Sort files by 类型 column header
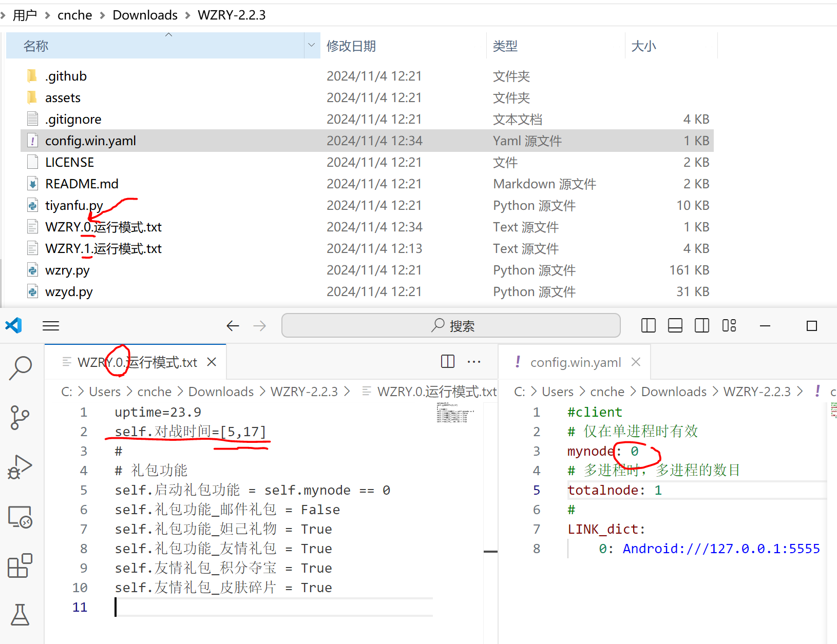Image resolution: width=837 pixels, height=644 pixels. coord(556,46)
